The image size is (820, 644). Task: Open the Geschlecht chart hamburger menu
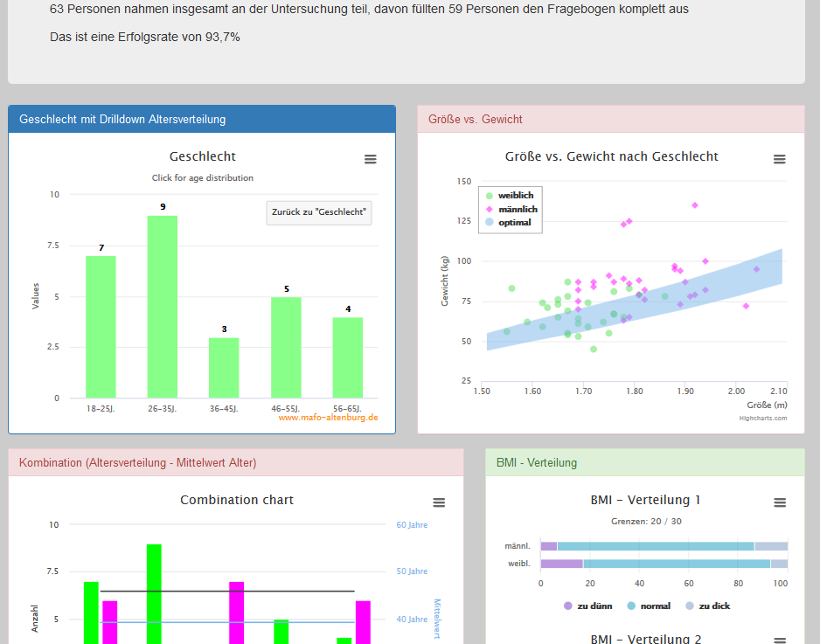pos(371,159)
